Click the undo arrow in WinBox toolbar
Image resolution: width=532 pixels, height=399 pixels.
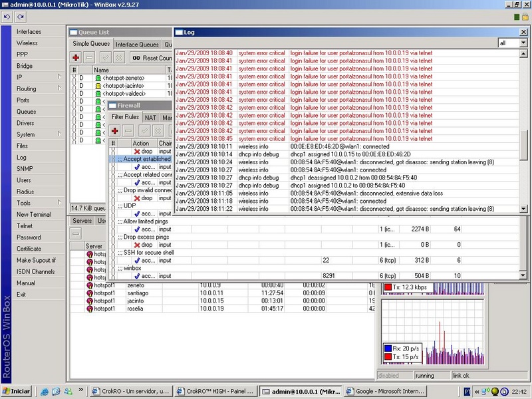(7, 17)
